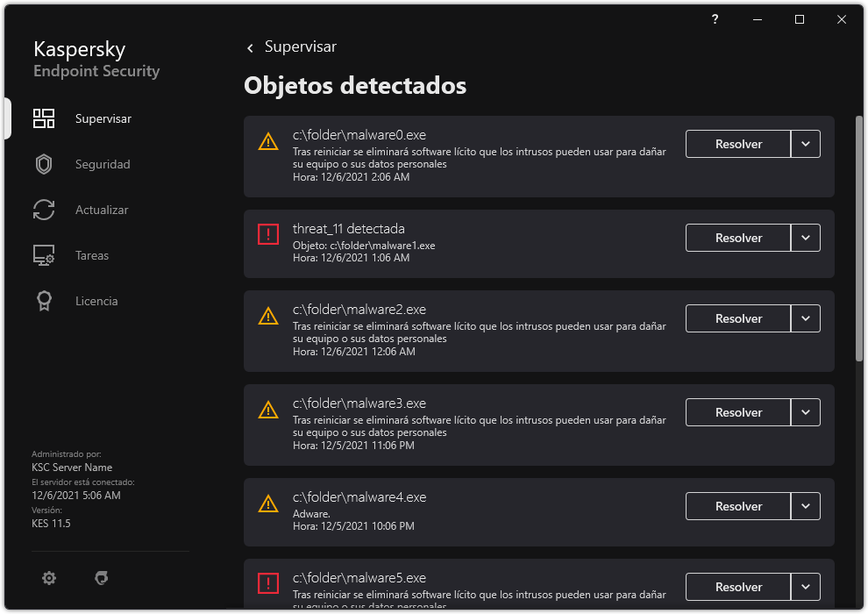
Task: Open settings via the gear icon
Action: [x=48, y=578]
